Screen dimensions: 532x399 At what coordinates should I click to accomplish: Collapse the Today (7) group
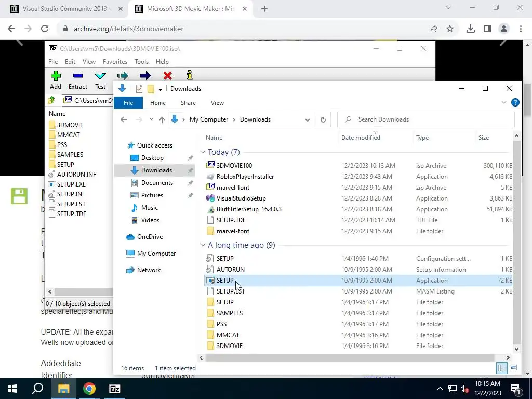pos(203,152)
